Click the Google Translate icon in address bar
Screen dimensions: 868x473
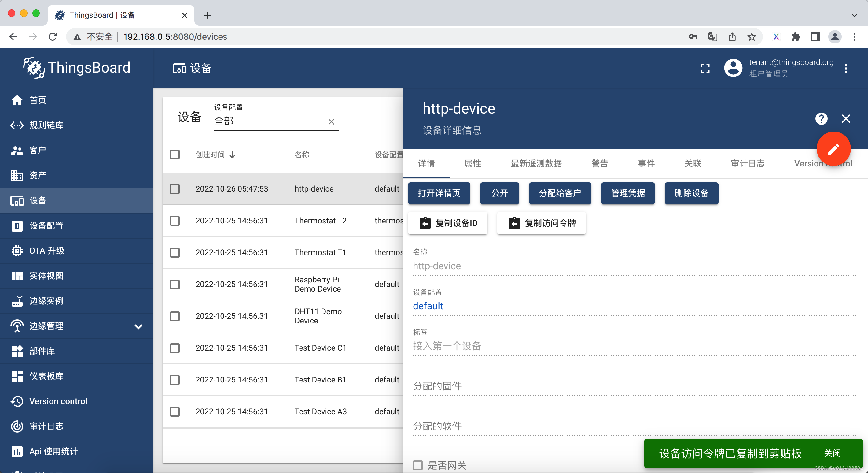tap(712, 36)
